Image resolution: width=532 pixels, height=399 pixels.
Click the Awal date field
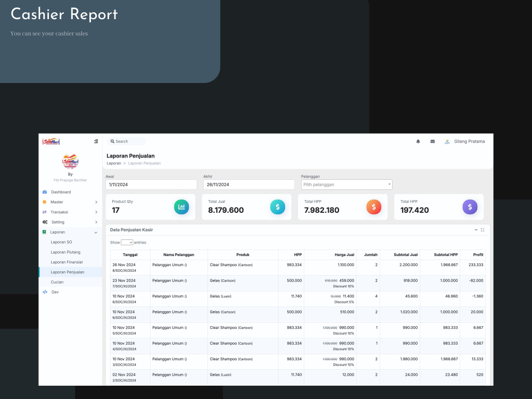[x=151, y=185]
